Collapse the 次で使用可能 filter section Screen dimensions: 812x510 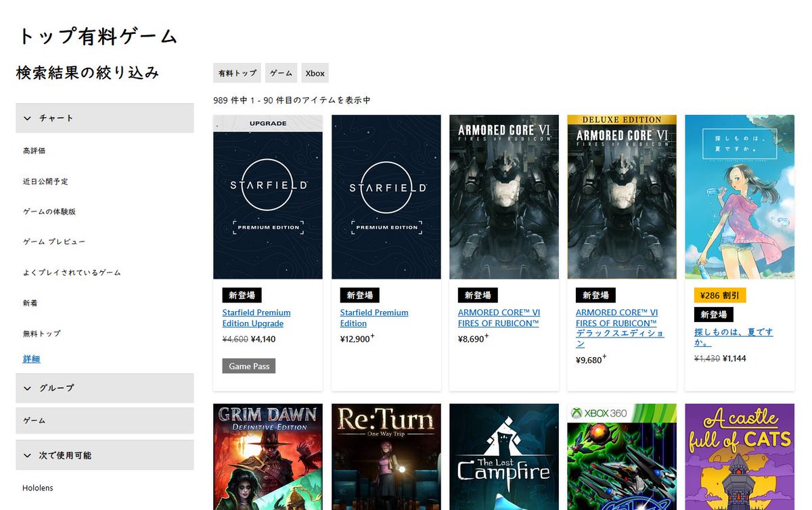[104, 455]
